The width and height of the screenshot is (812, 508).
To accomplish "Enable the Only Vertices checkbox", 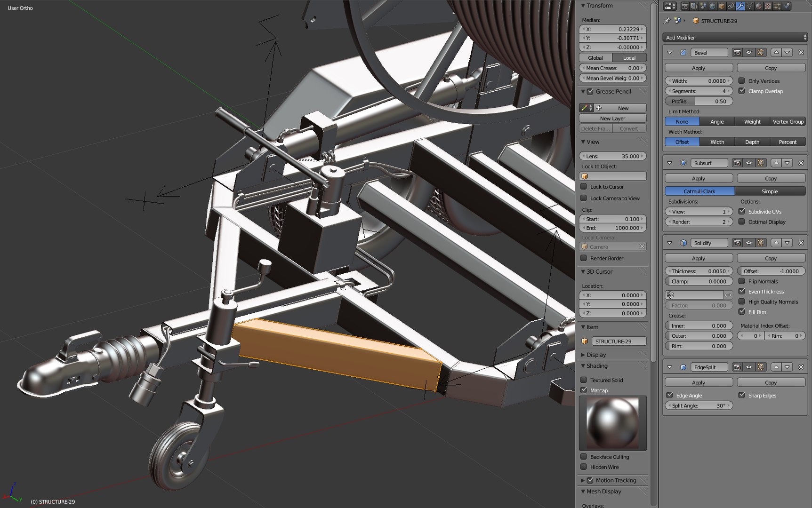I will tap(742, 81).
